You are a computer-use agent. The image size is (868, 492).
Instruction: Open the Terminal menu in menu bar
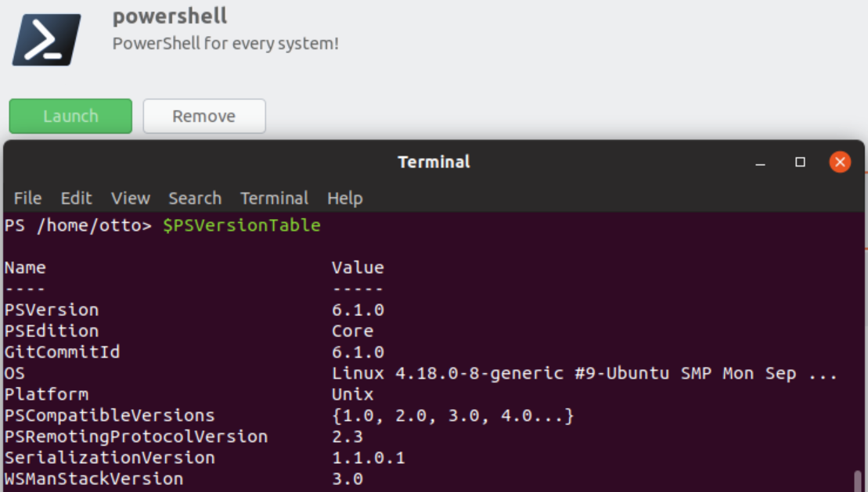(x=274, y=198)
